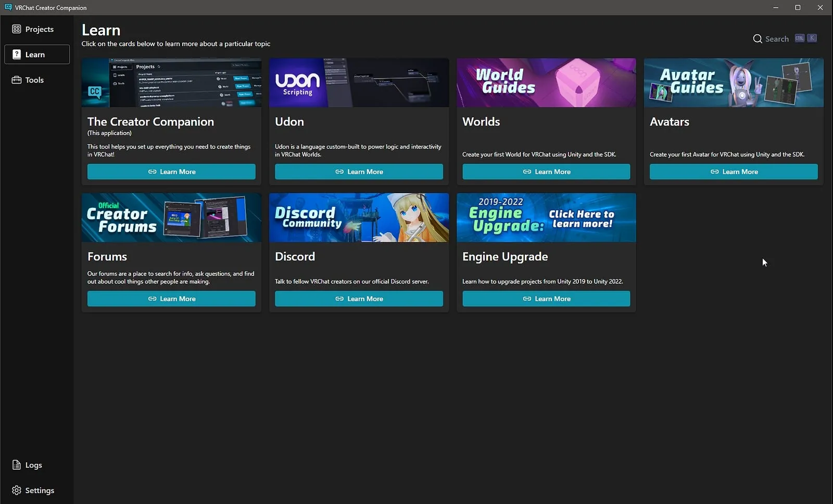The image size is (833, 504).
Task: Open the Logs document icon
Action: (x=17, y=465)
